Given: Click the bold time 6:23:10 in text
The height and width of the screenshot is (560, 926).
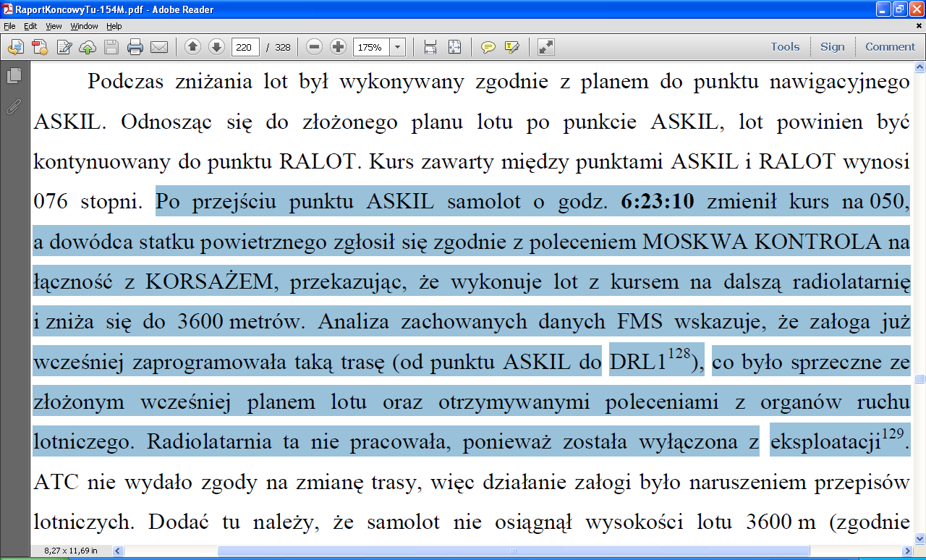Looking at the screenshot, I should click(658, 202).
